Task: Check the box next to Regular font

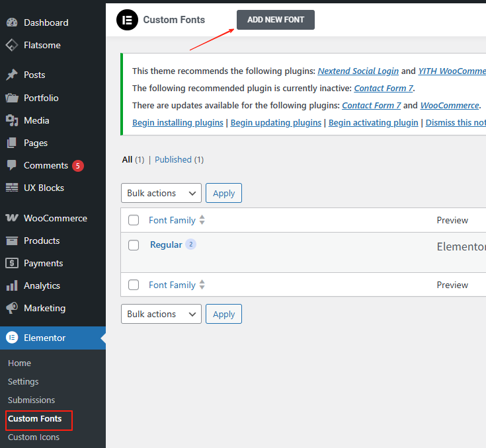Action: point(134,245)
